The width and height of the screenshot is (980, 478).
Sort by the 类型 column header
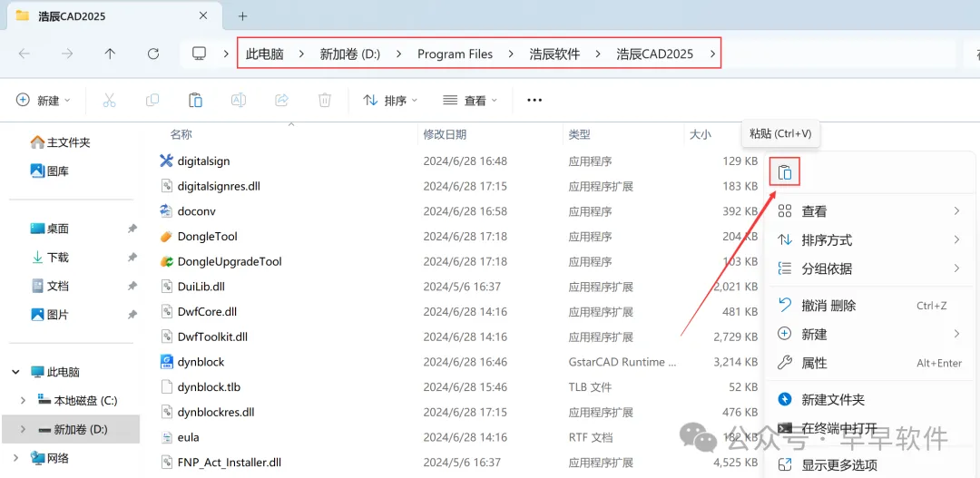click(x=579, y=134)
